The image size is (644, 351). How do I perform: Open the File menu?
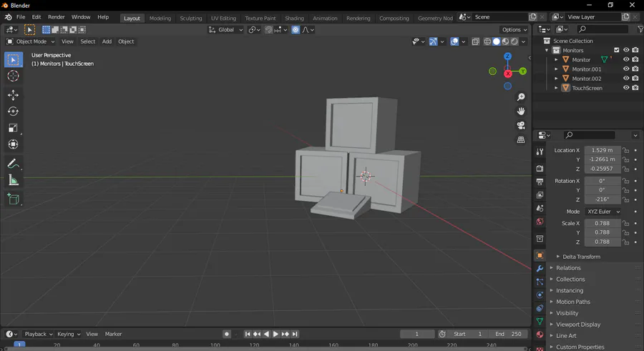[x=21, y=17]
